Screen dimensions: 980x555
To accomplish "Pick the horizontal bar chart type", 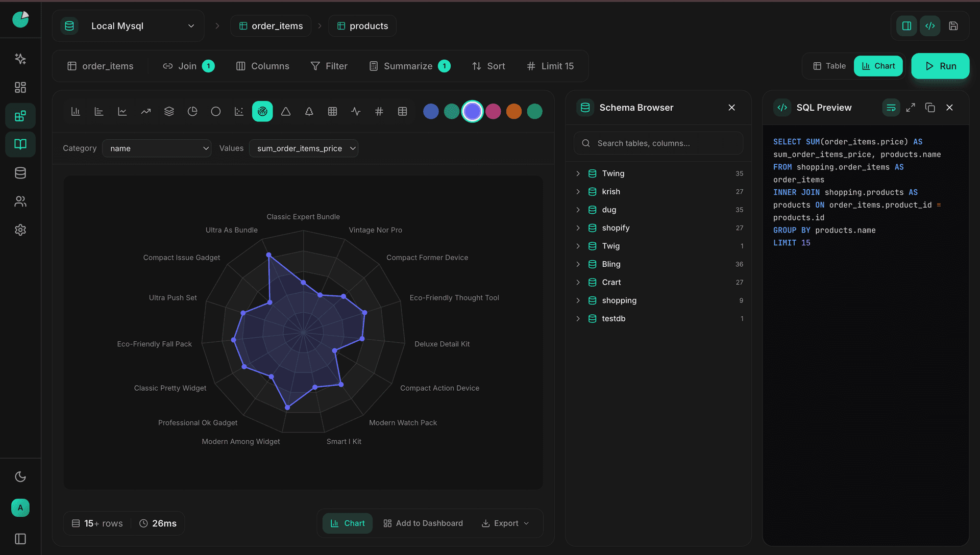I will 99,111.
